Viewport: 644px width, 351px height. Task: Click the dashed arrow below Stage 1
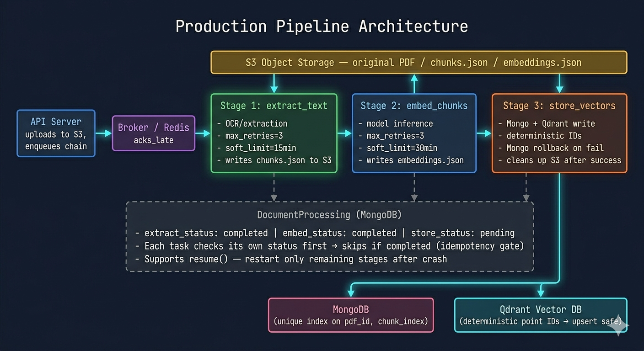[x=274, y=187]
